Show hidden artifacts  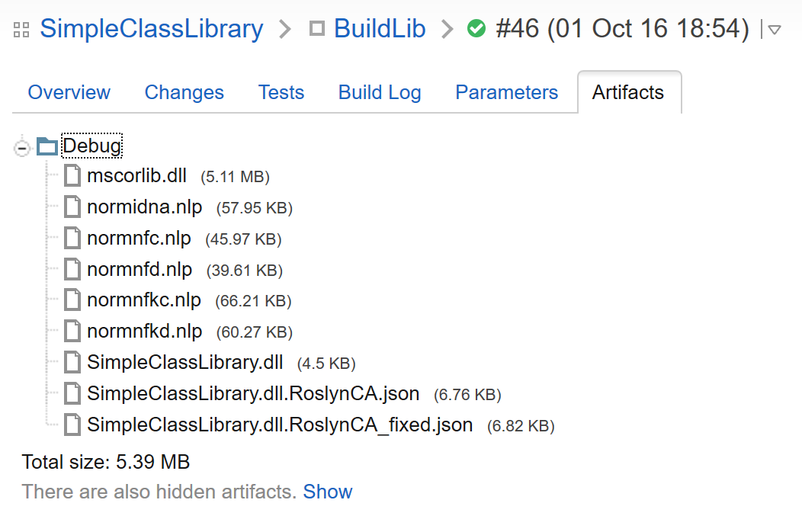(x=327, y=492)
